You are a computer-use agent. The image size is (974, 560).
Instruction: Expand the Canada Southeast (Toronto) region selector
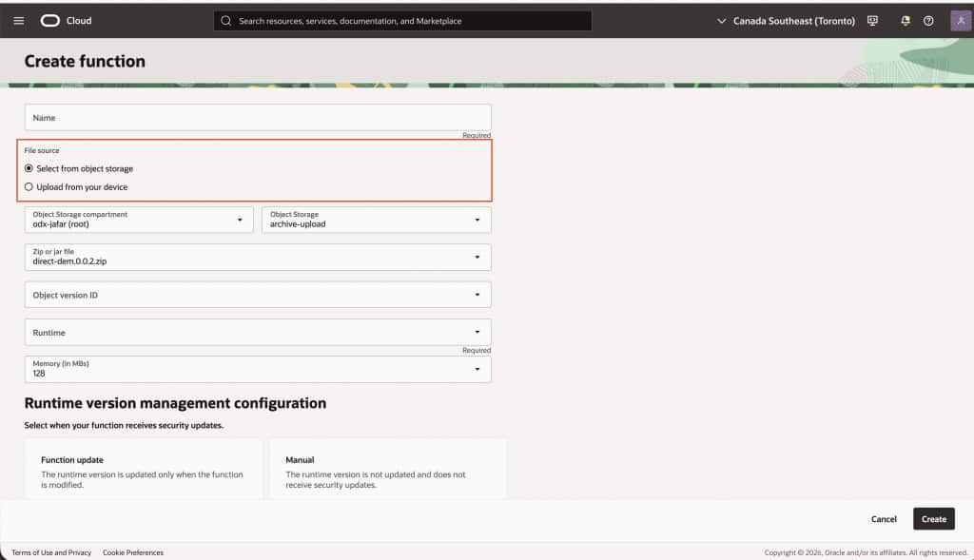(786, 21)
